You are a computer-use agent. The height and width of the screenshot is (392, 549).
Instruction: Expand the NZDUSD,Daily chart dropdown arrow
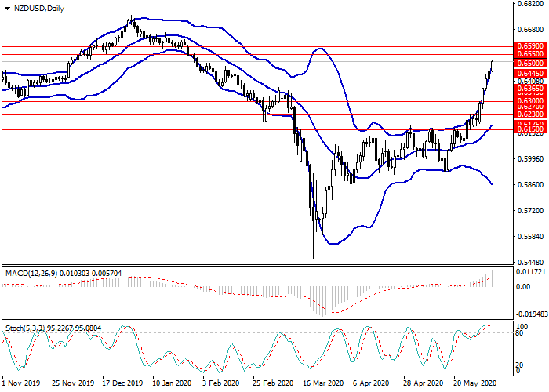click(7, 9)
